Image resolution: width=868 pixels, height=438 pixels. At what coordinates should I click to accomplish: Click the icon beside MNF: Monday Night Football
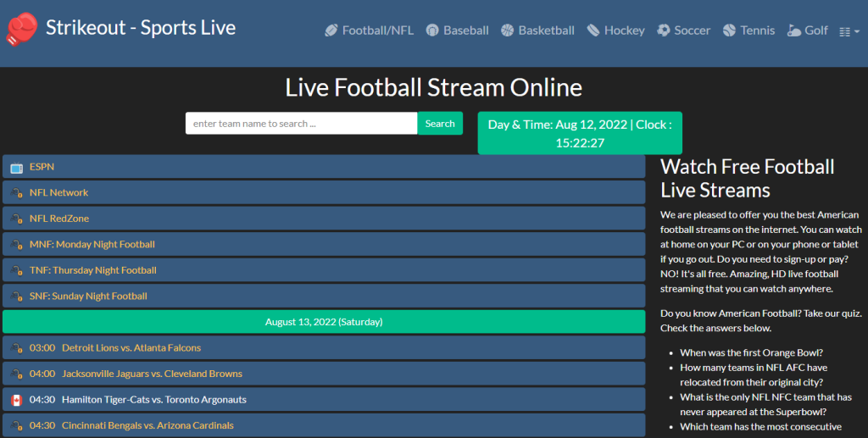(x=17, y=245)
